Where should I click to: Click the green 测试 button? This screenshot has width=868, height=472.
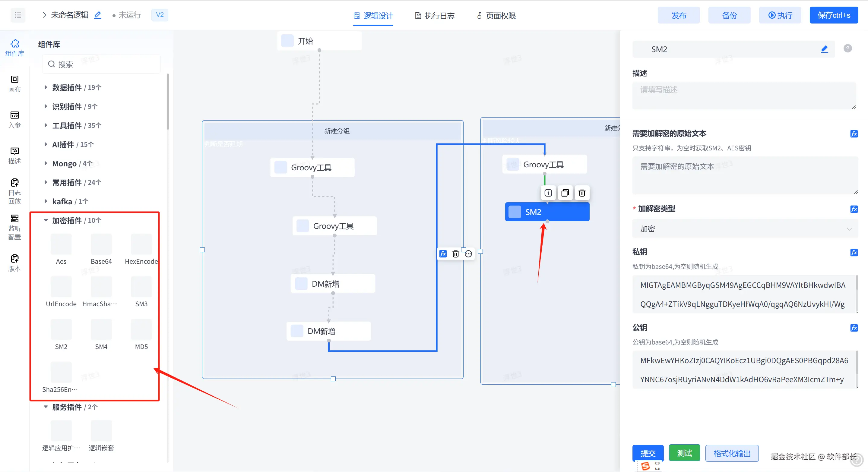pyautogui.click(x=684, y=453)
